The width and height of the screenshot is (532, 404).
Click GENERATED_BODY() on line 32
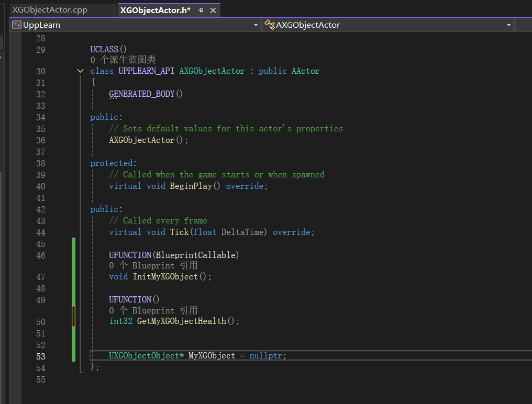coord(146,94)
